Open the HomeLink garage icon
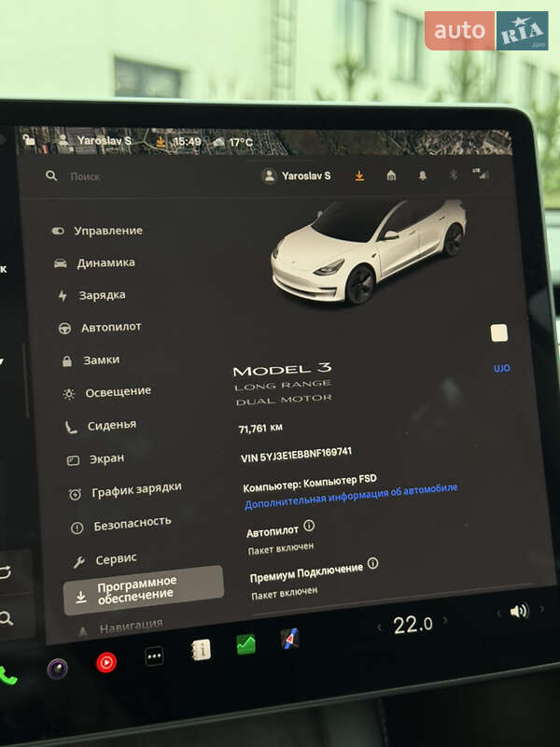This screenshot has width=560, height=747. coord(391,176)
